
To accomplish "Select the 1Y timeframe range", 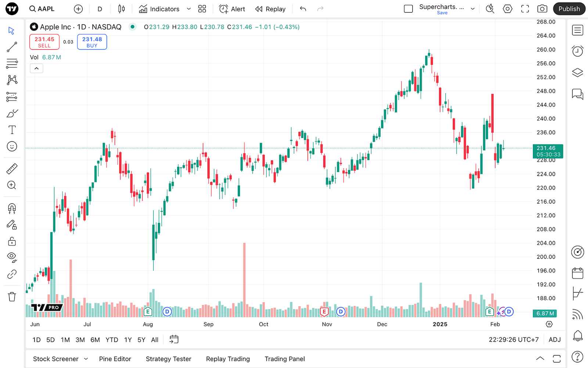I will click(128, 339).
